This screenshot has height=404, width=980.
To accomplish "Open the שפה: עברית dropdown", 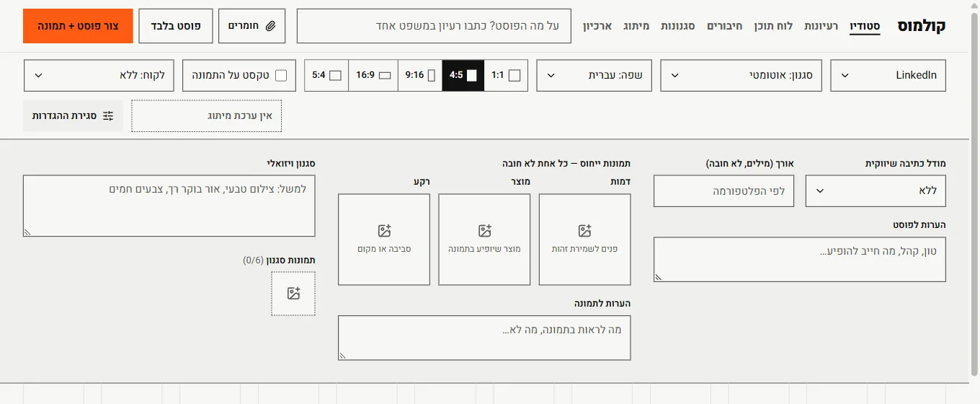I will point(594,75).
